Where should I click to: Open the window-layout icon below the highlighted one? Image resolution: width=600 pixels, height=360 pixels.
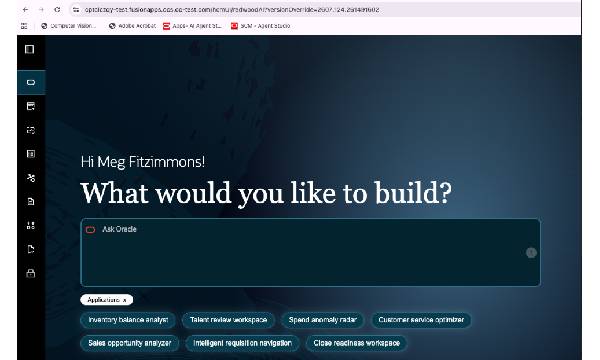[31, 106]
